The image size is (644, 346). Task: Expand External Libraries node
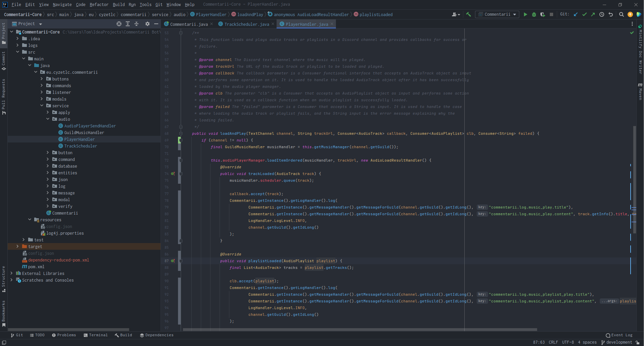click(x=12, y=273)
